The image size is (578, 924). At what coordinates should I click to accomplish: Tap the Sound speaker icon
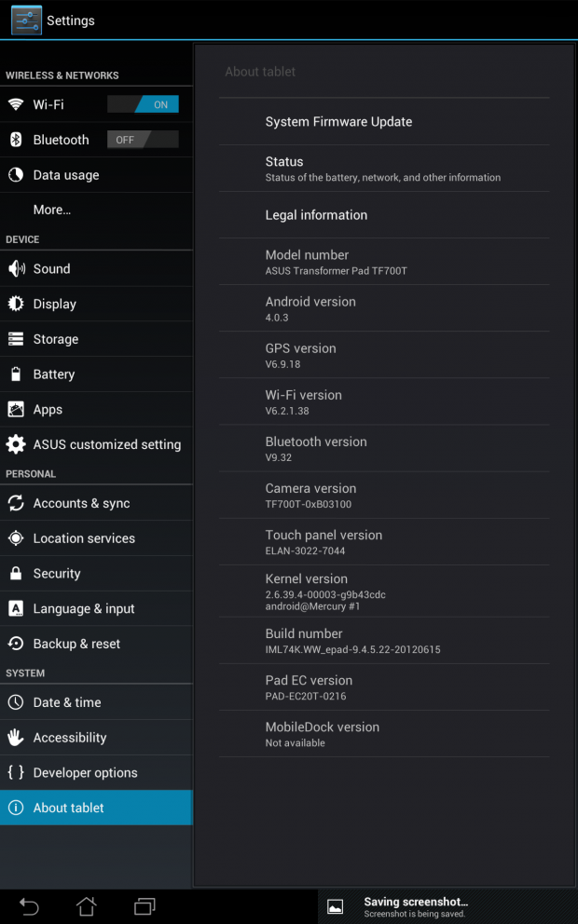click(x=16, y=269)
